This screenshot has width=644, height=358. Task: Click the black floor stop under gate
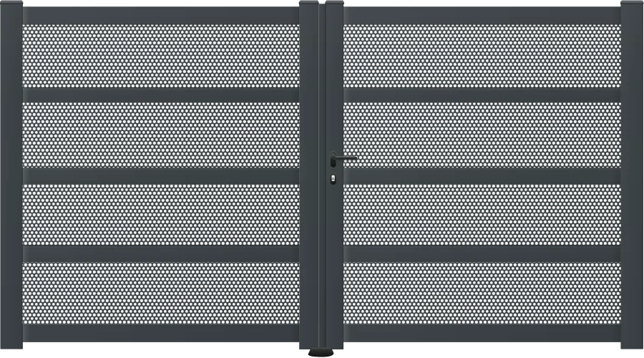pos(321,353)
